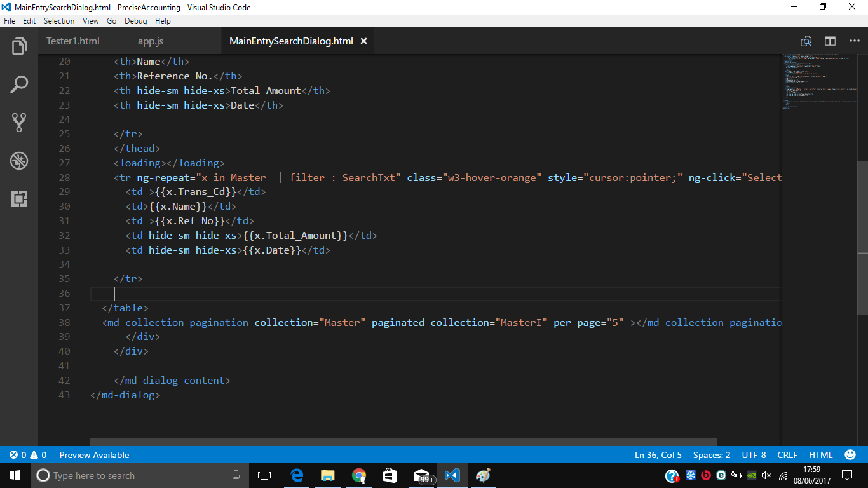Change indentation via Spaces: 2 indicator

(712, 454)
